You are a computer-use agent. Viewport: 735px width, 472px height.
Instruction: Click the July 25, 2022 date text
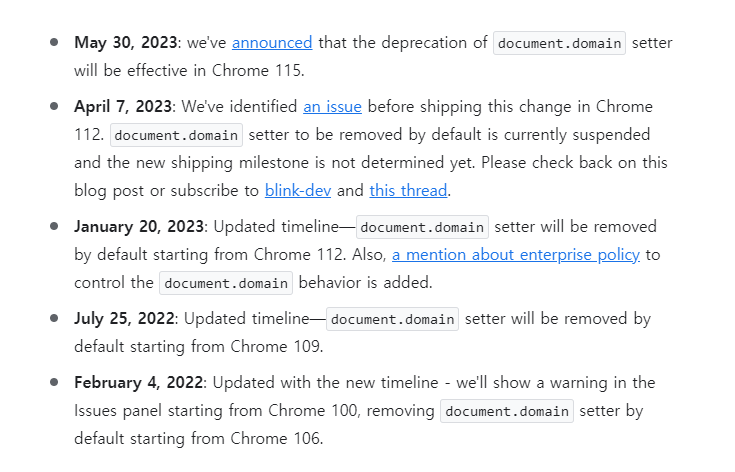tap(124, 319)
